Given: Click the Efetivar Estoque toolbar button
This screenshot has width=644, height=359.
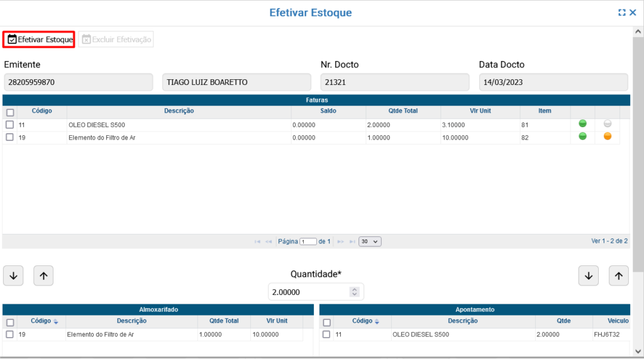Looking at the screenshot, I should (x=40, y=40).
